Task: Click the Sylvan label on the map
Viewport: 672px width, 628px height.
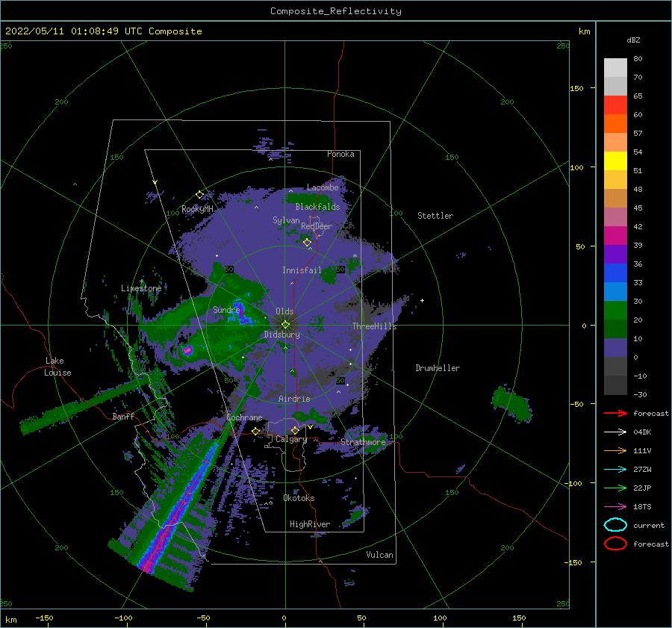Action: tap(286, 220)
